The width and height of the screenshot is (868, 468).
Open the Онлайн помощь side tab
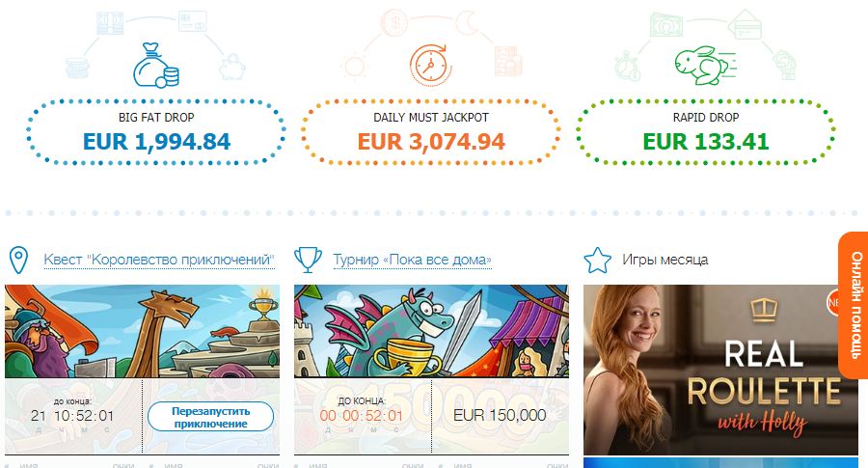click(854, 305)
